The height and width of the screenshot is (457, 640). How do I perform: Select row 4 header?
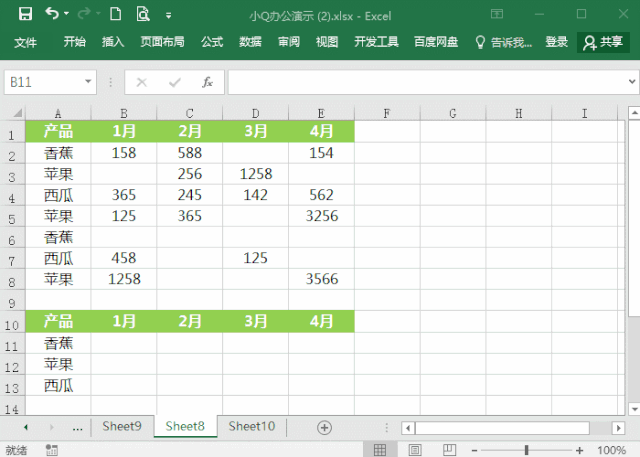tap(12, 197)
